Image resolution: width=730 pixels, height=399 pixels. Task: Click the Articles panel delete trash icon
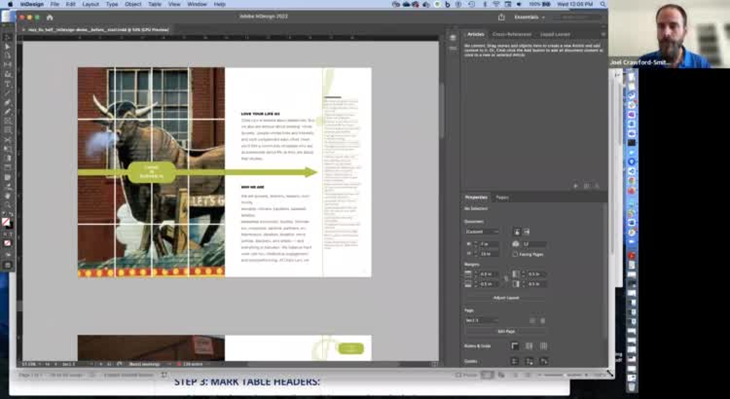click(597, 186)
